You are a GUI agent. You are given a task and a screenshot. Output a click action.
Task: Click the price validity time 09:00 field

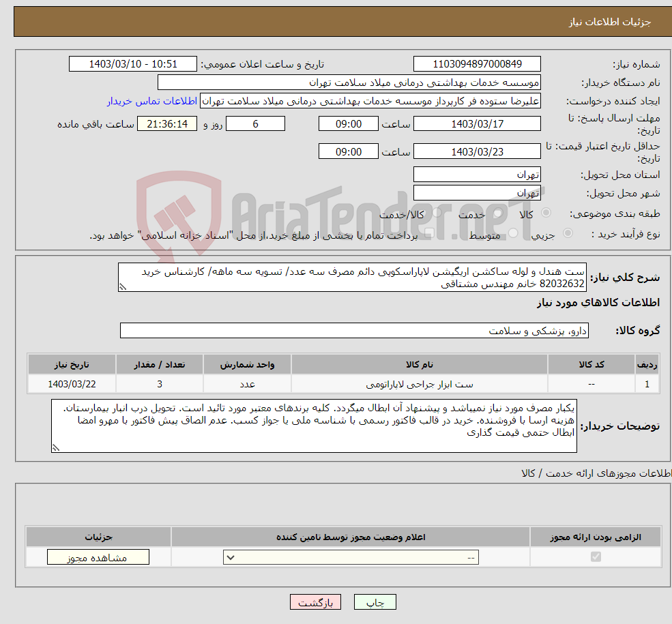349,151
